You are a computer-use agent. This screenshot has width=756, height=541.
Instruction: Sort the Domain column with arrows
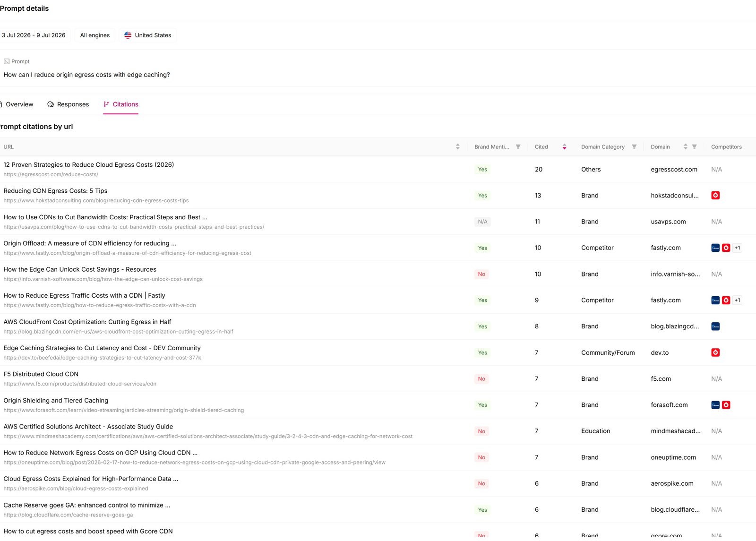(x=685, y=147)
